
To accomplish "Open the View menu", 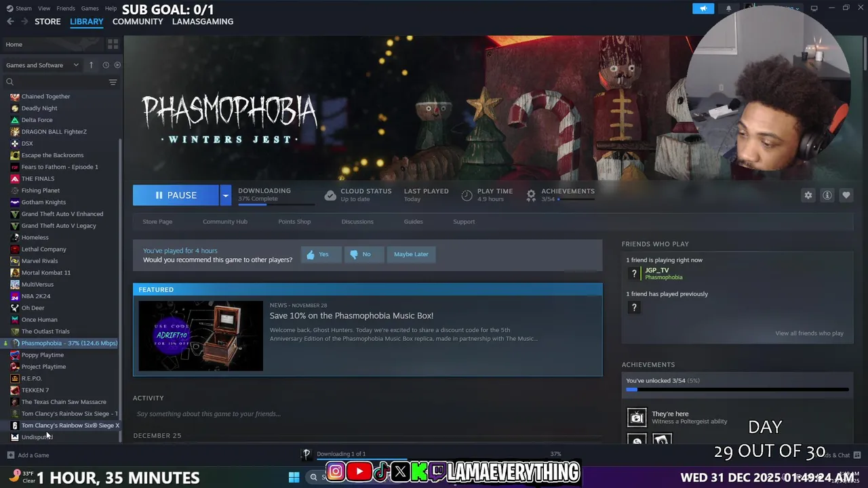I will point(44,8).
